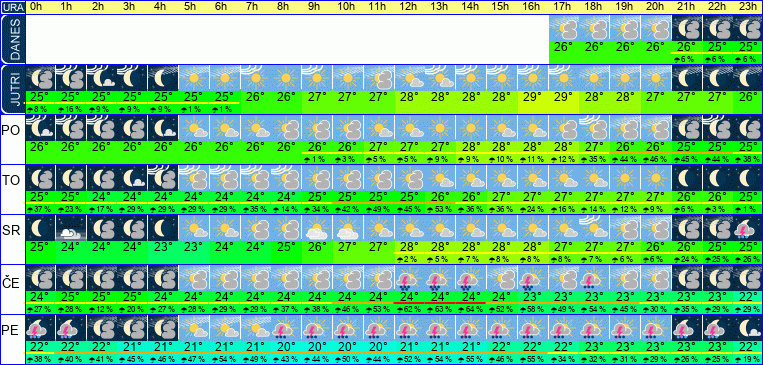The height and width of the screenshot is (365, 763).
Task: Click the SR 1h night fog icon
Action: (71, 228)
